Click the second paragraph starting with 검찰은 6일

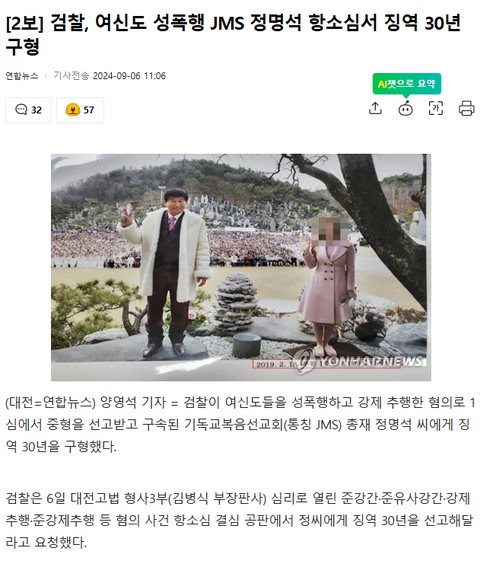click(x=240, y=521)
